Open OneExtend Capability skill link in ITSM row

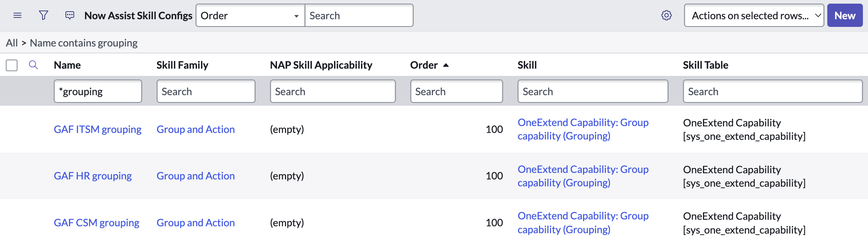point(583,129)
